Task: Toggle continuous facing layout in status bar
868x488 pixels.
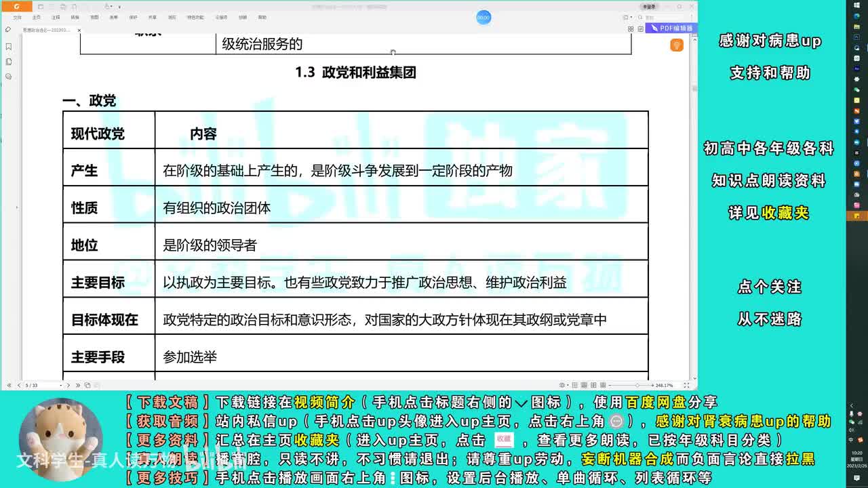Action: 603,385
